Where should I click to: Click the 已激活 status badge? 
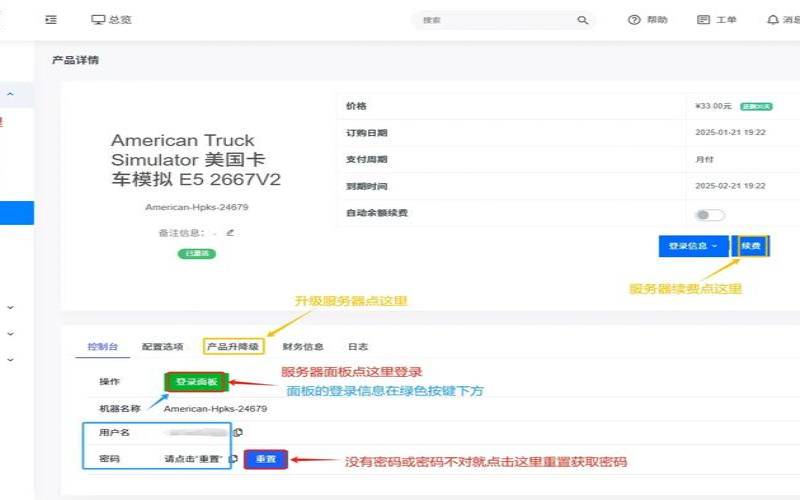tap(196, 254)
